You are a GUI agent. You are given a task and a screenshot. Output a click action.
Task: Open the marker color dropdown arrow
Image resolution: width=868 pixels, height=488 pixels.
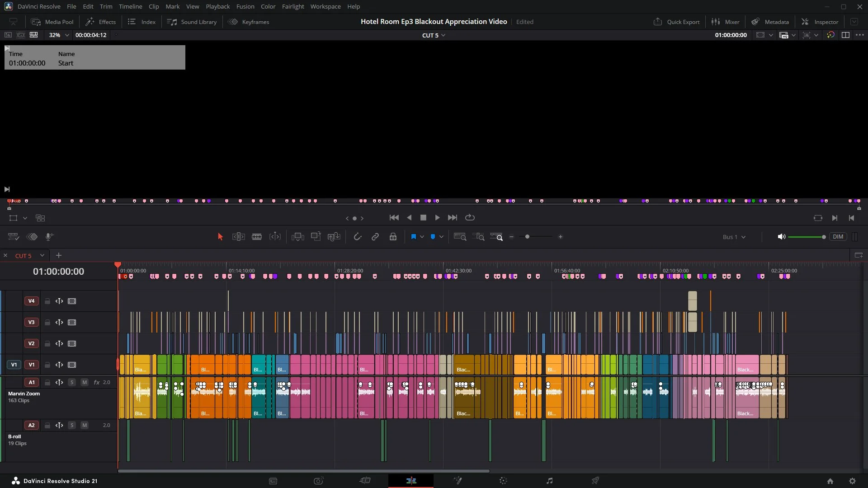pos(441,237)
